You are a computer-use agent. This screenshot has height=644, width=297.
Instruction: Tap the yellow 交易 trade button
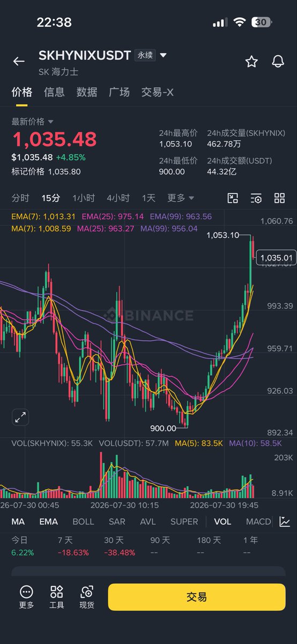[197, 597]
